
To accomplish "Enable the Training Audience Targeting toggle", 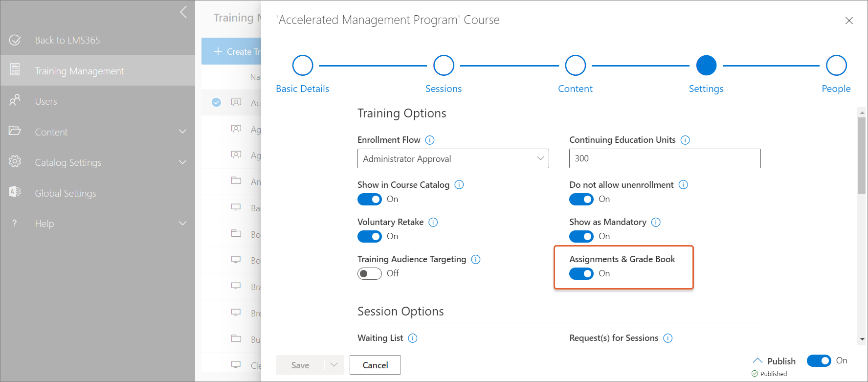I will tap(370, 273).
